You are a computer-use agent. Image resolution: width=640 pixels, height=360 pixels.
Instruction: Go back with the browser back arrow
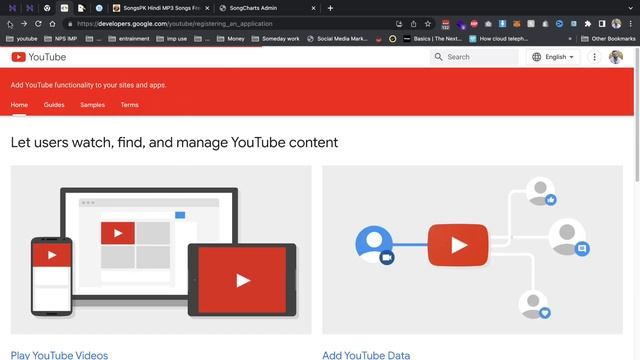click(10, 24)
